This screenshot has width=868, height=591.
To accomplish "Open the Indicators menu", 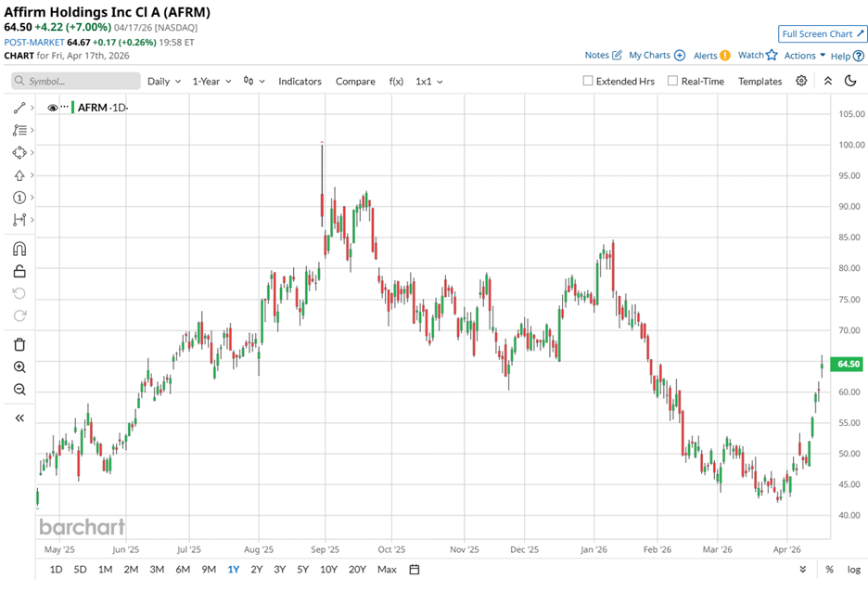I will tap(300, 81).
